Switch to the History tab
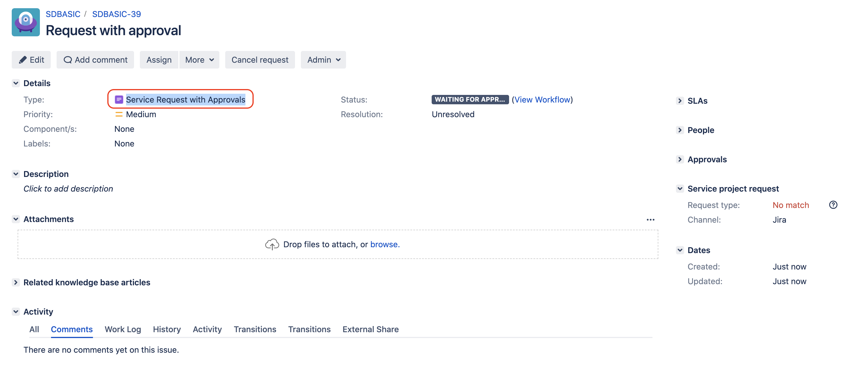 (167, 329)
